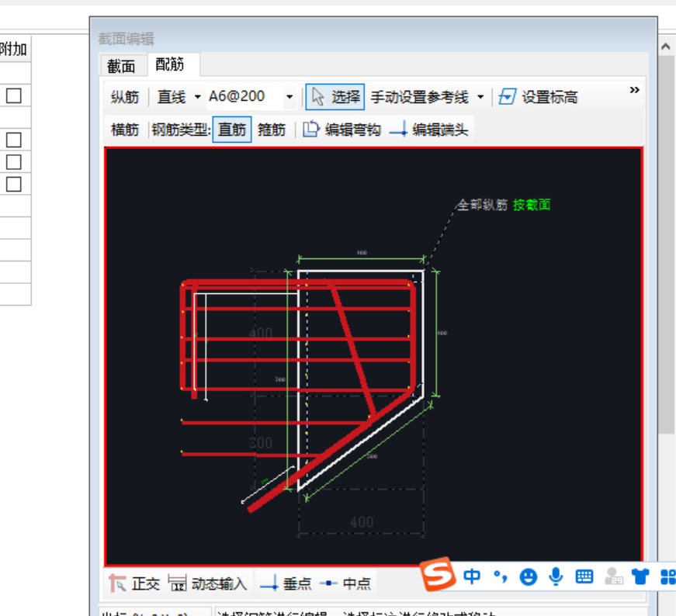
Task: Click the 全部纵筋 annotation label
Action: coord(483,205)
